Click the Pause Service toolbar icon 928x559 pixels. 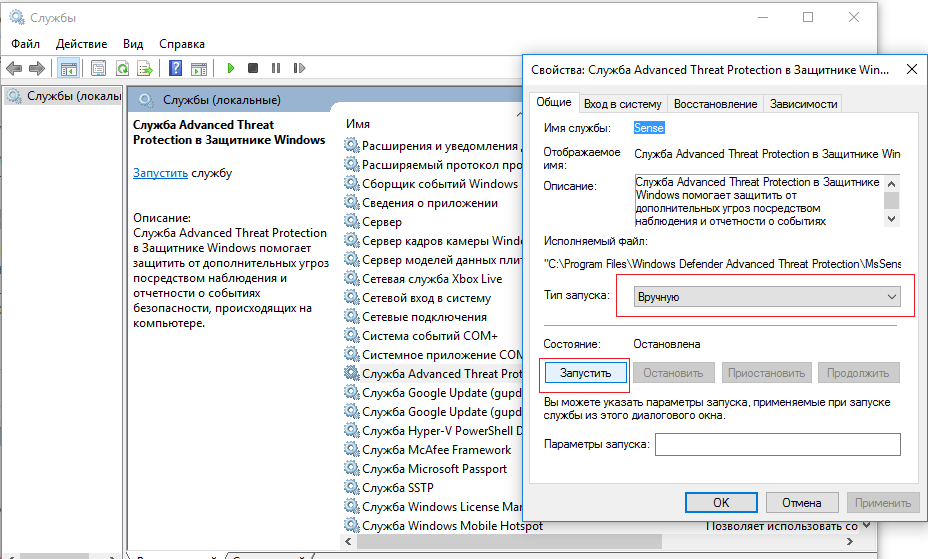pyautogui.click(x=275, y=68)
